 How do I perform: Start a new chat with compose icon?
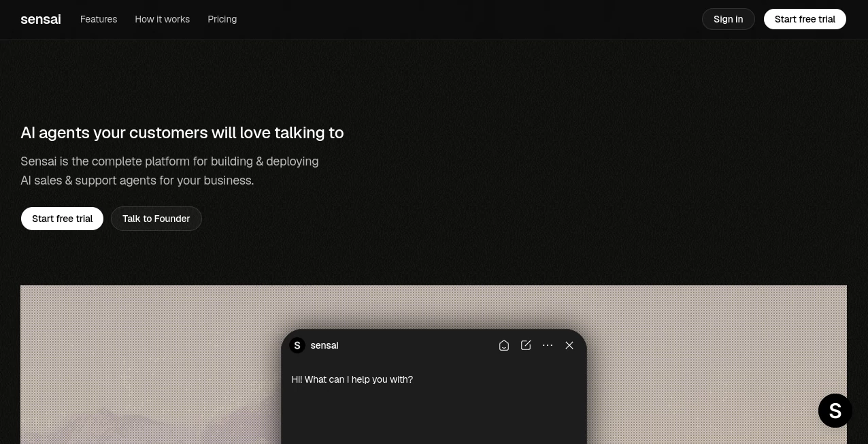tap(526, 345)
